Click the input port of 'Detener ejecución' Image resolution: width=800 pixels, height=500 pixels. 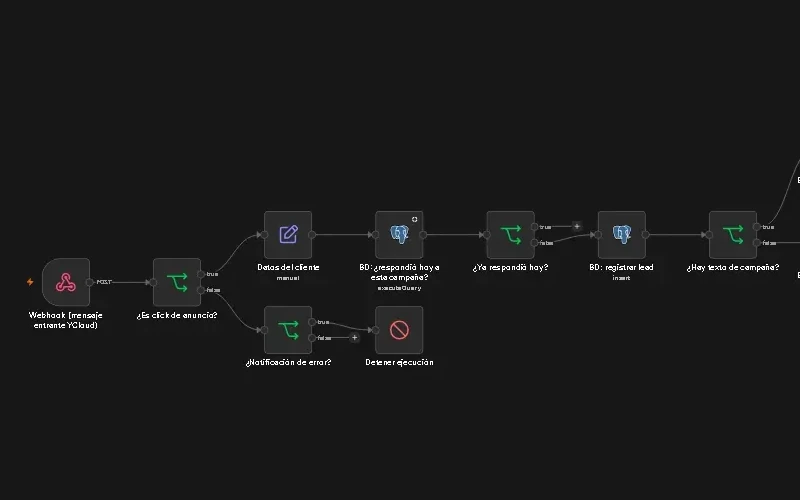(x=376, y=330)
